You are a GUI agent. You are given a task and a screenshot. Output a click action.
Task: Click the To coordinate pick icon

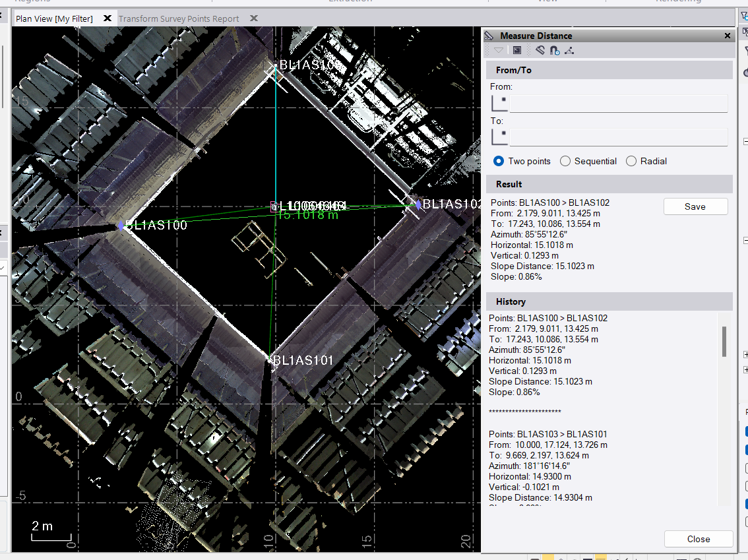500,137
